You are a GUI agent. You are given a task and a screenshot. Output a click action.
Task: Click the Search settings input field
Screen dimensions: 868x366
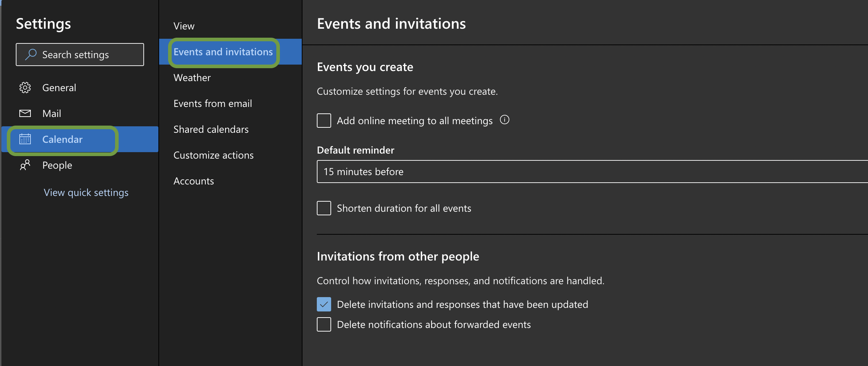coord(80,55)
